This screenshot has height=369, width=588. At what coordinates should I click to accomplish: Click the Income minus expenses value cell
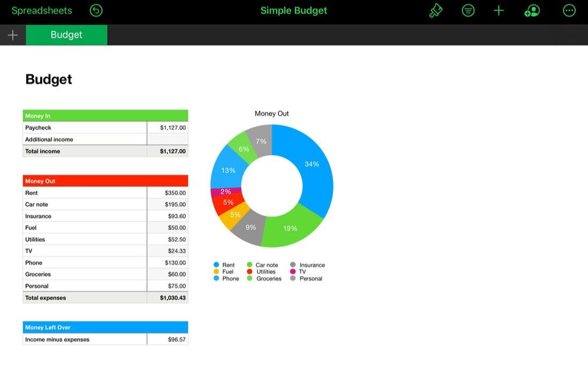click(x=168, y=340)
